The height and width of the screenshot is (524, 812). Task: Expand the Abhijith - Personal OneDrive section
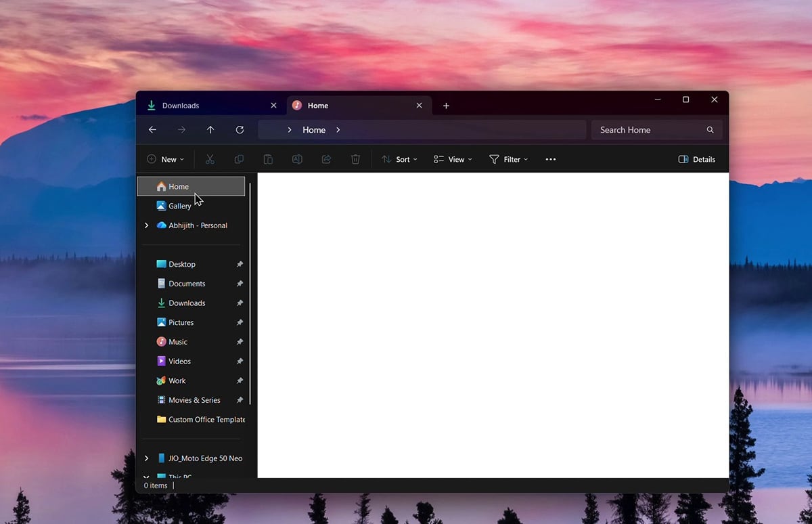tap(146, 225)
